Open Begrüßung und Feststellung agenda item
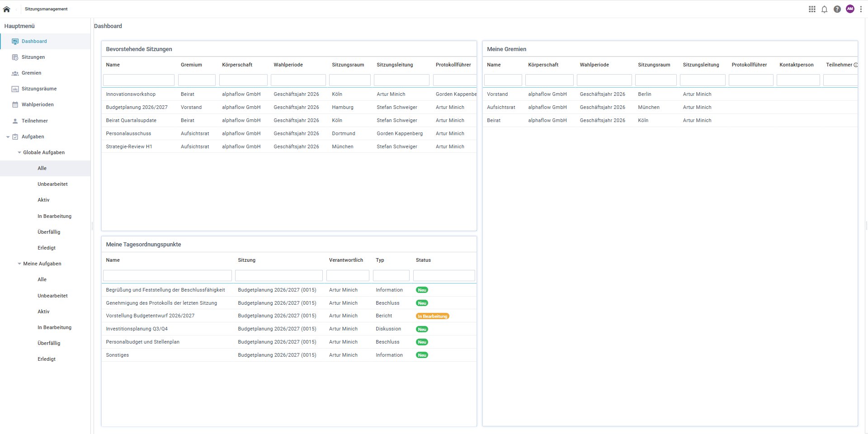The width and height of the screenshot is (868, 434). pyautogui.click(x=289, y=290)
